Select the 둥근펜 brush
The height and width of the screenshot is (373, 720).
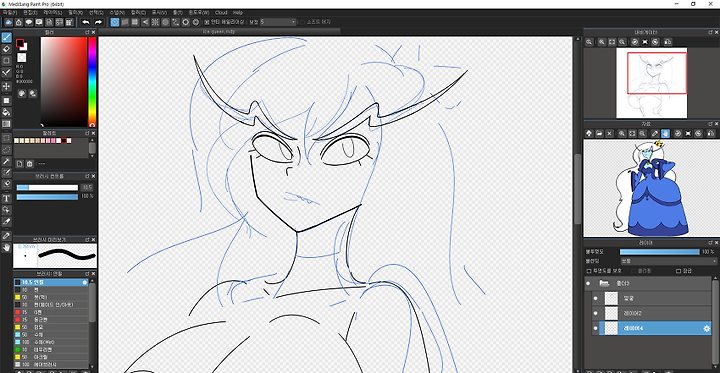51,319
